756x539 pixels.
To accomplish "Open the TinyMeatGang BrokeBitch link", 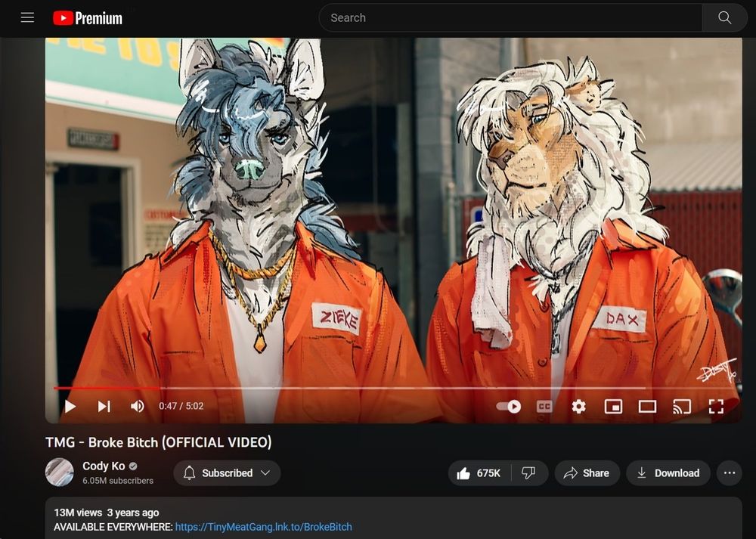I will pyautogui.click(x=263, y=527).
